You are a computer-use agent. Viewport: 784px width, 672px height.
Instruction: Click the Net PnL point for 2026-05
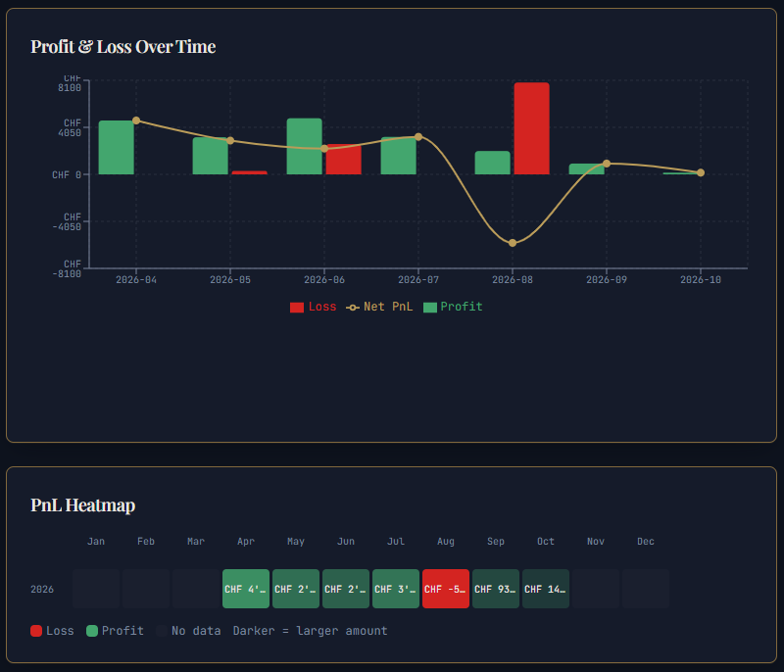point(230,140)
